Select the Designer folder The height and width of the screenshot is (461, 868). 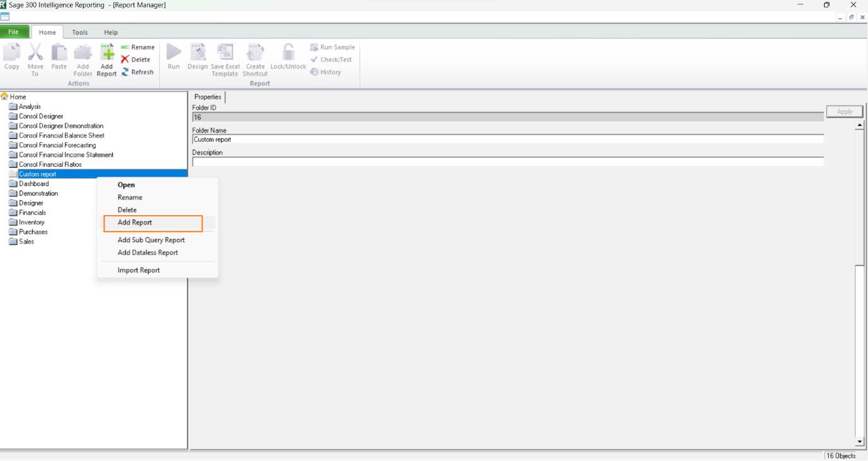(31, 203)
